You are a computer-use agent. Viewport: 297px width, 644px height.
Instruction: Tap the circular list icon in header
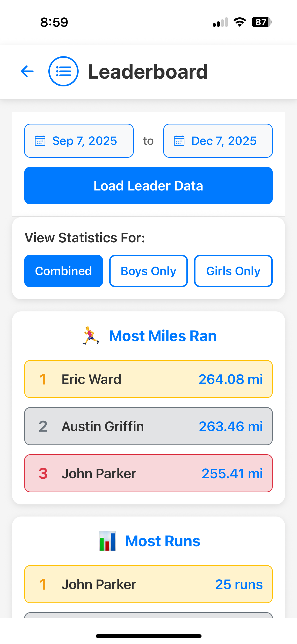pos(63,72)
